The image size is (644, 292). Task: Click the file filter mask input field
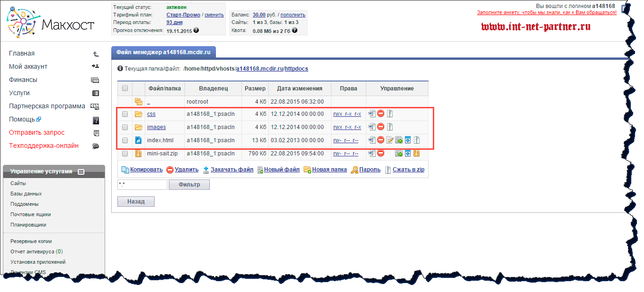pyautogui.click(x=142, y=185)
